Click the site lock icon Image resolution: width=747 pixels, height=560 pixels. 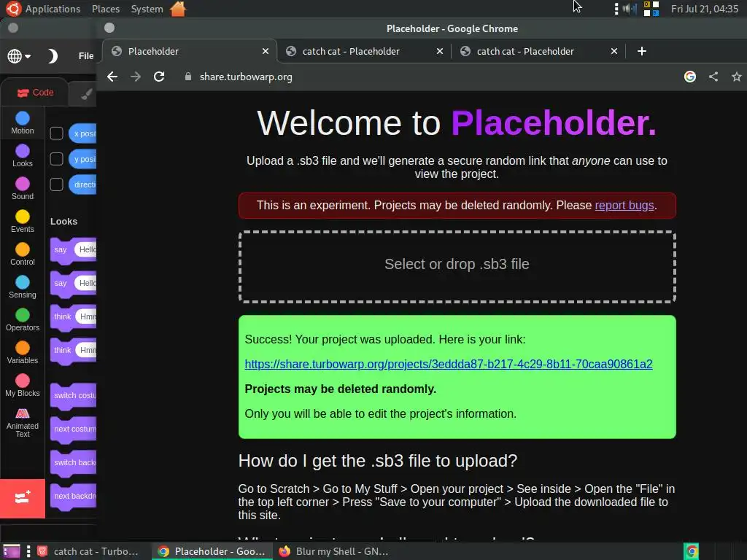pyautogui.click(x=188, y=77)
